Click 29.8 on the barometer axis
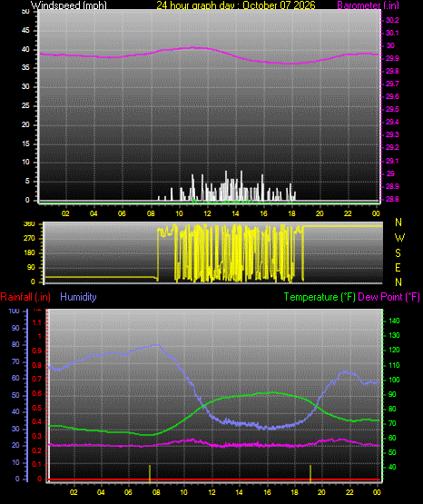This screenshot has width=423, height=504. coord(392,71)
